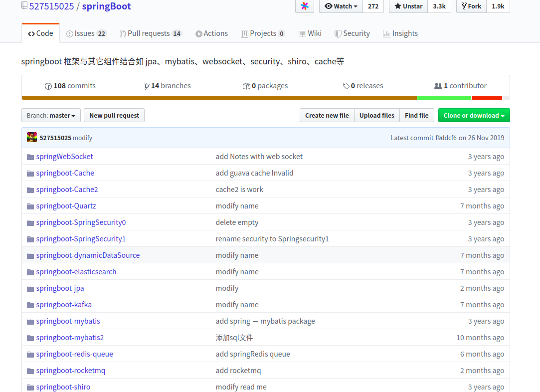Open commit 'rename security to Springsecurity1'
The height and width of the screenshot is (392, 540).
pos(272,239)
